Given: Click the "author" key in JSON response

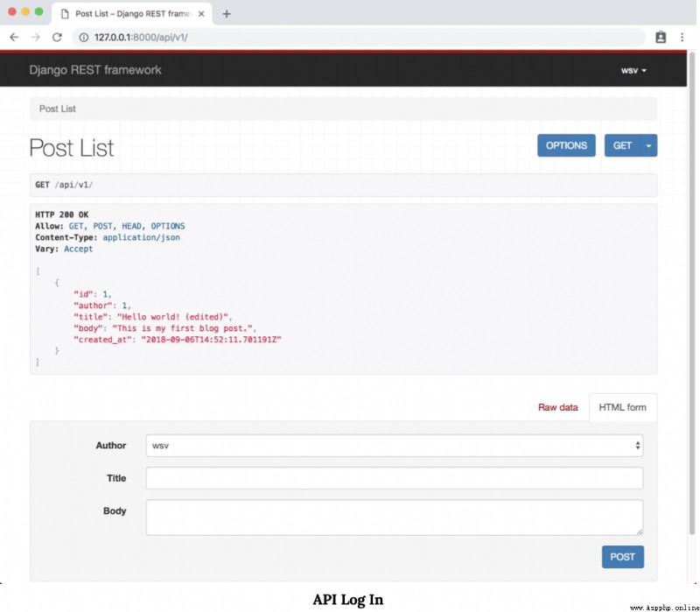Looking at the screenshot, I should (x=94, y=306).
